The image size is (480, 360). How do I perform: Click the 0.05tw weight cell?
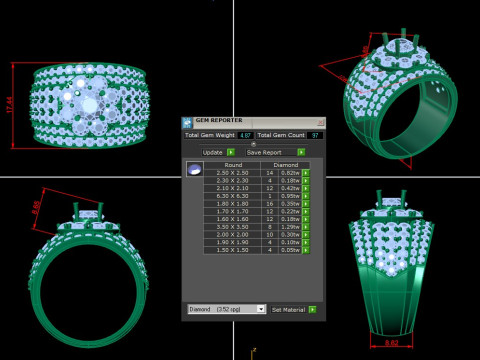[290, 250]
